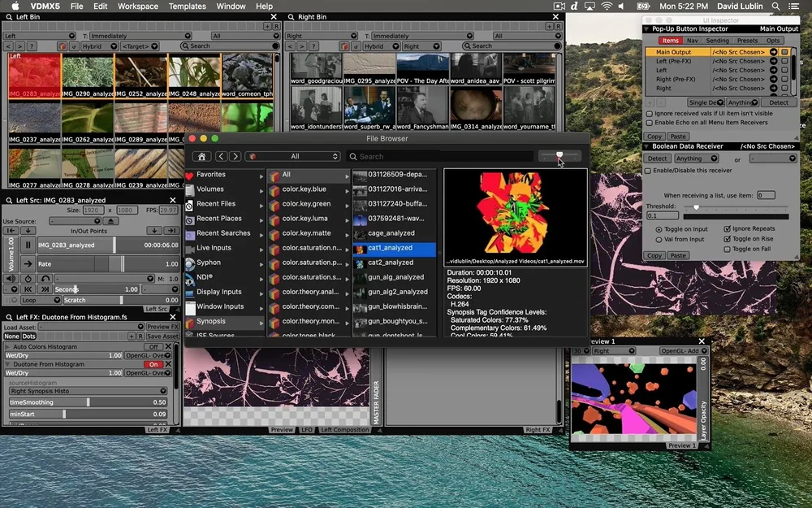Click Preview FX button

162,327
